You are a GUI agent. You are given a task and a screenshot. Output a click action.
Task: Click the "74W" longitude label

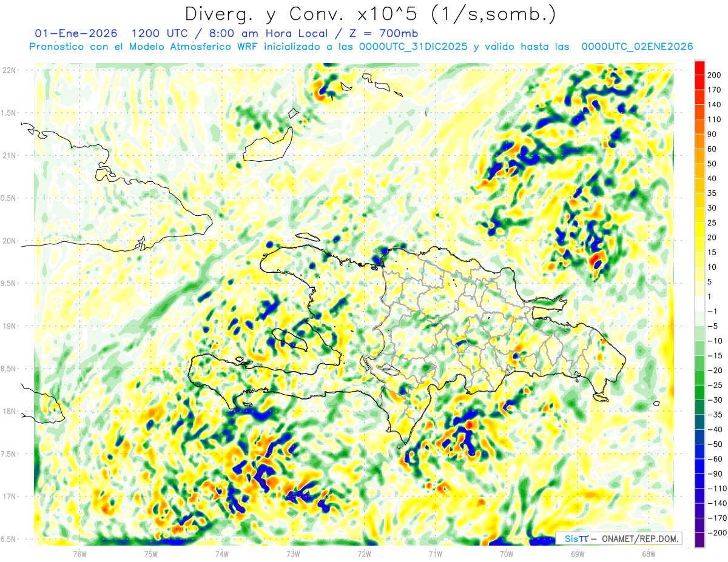point(222,554)
